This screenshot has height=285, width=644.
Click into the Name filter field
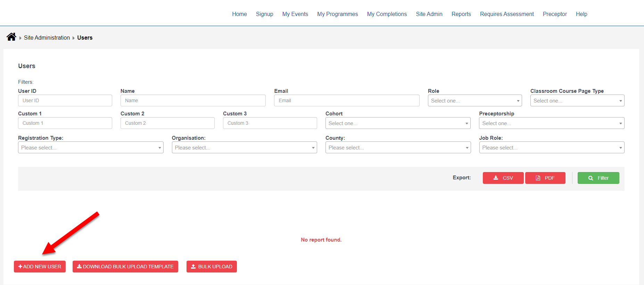pos(193,100)
